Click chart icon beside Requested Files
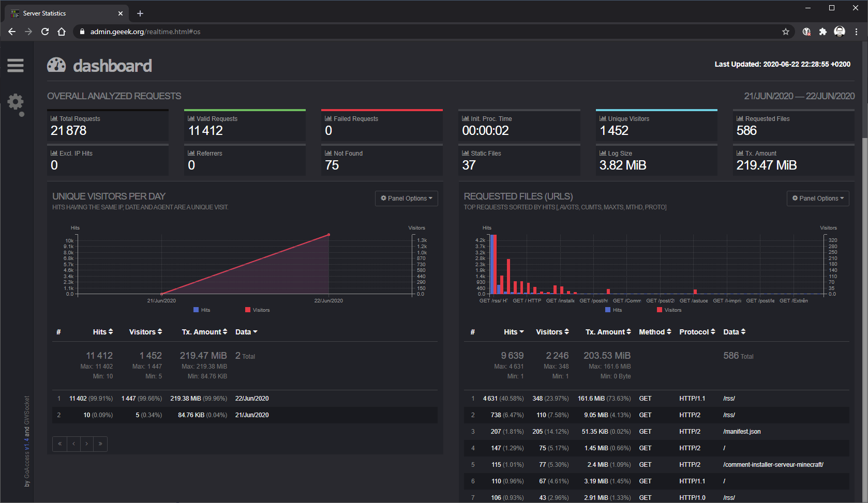 pyautogui.click(x=740, y=118)
